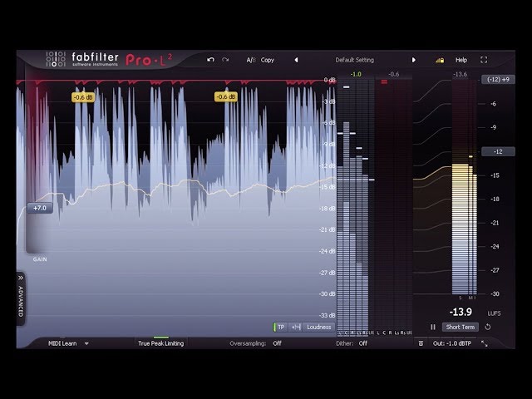Click the -12 loudness target marker
Image resolution: width=532 pixels, height=399 pixels.
[498, 151]
